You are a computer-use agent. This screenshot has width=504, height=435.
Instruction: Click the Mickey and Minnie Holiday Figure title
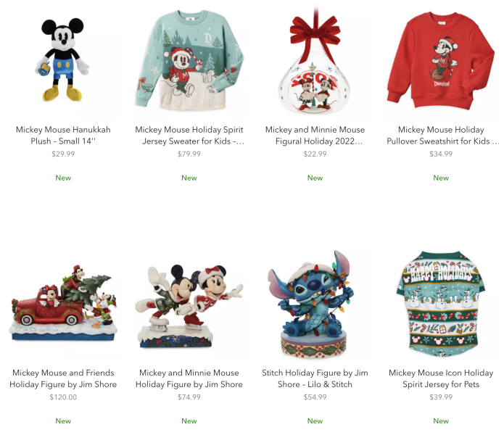click(189, 378)
